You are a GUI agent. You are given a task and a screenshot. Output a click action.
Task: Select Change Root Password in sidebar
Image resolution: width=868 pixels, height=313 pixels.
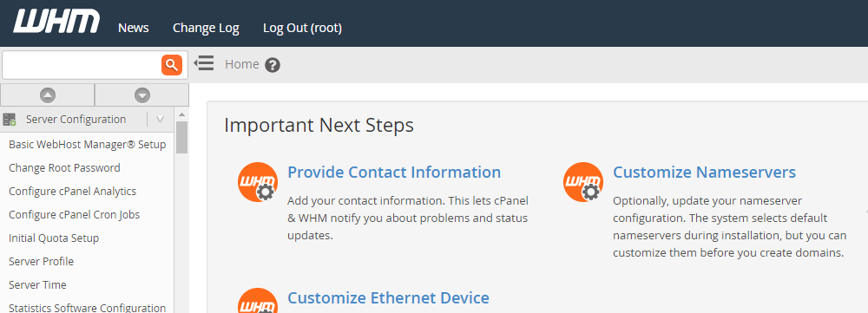coord(64,167)
